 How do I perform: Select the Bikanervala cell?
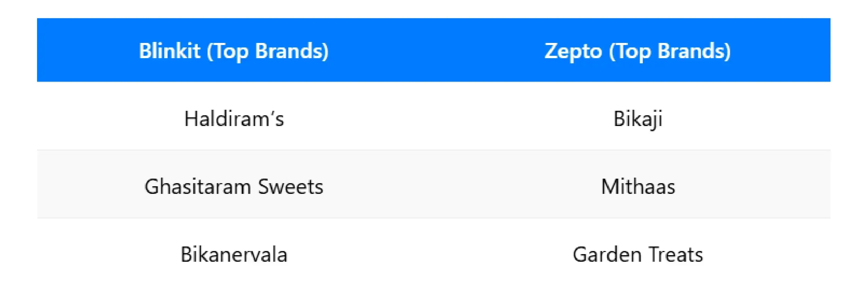[x=234, y=254]
